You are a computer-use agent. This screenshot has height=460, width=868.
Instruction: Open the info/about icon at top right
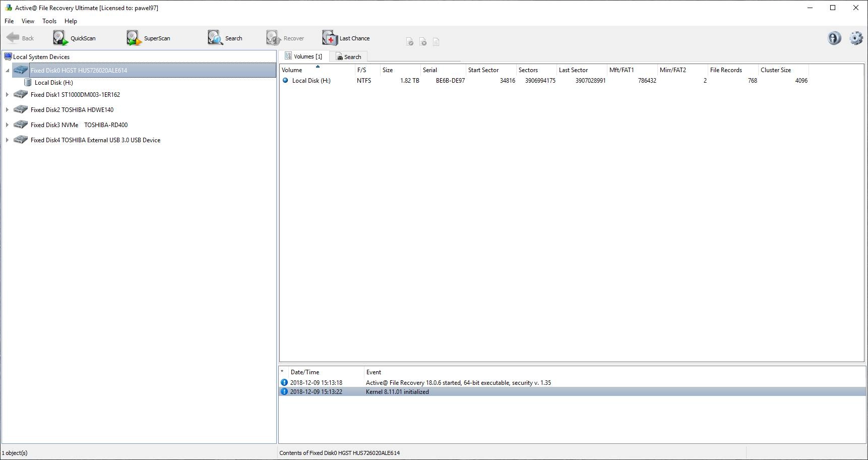click(834, 38)
